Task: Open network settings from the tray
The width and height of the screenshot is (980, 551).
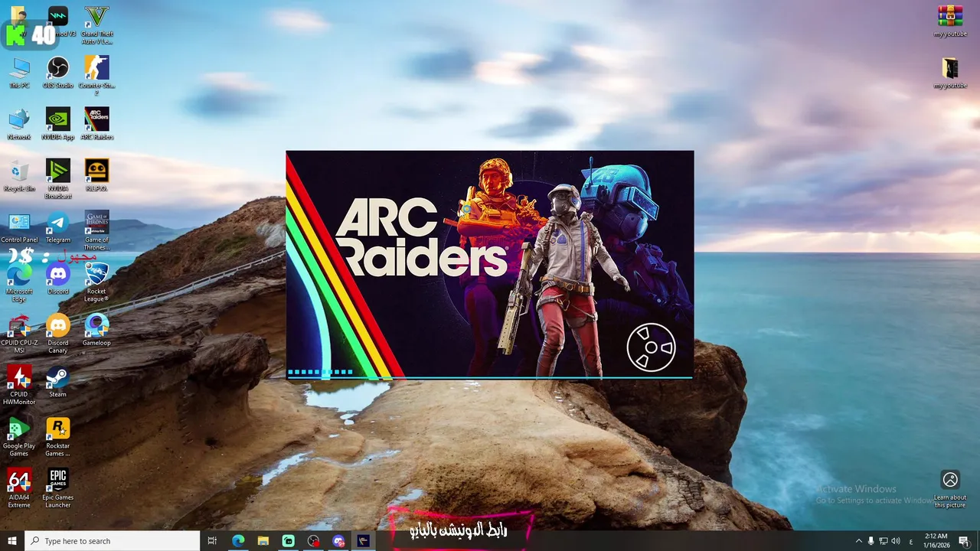Action: [x=884, y=541]
